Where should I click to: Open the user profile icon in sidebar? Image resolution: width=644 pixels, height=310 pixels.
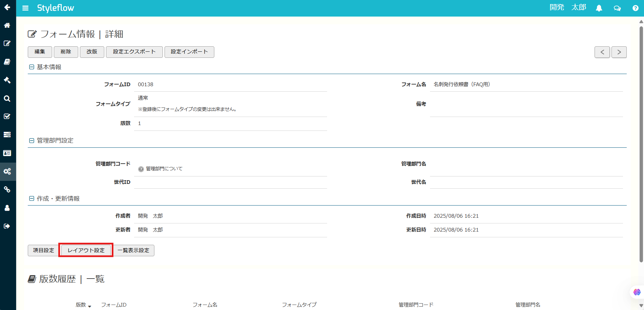pos(7,208)
